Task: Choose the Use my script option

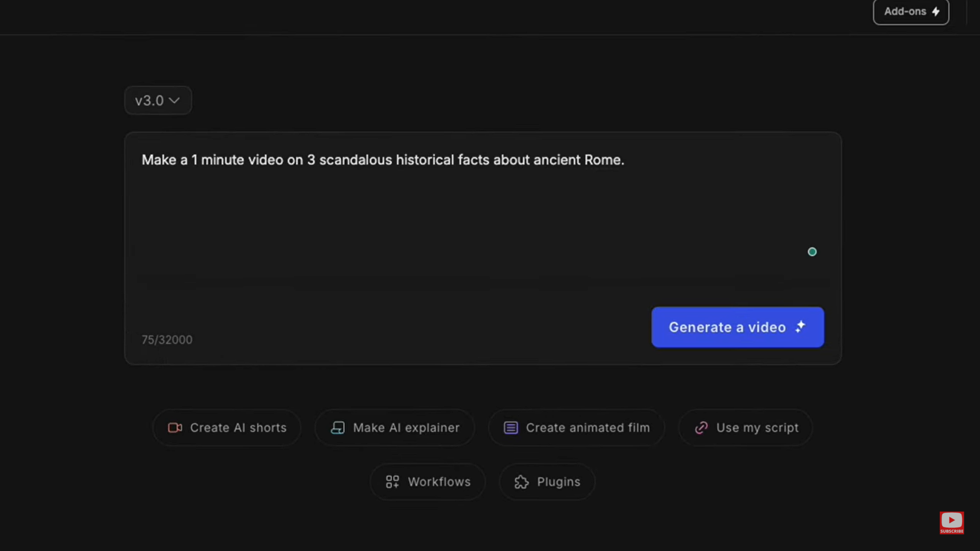Action: click(x=745, y=428)
